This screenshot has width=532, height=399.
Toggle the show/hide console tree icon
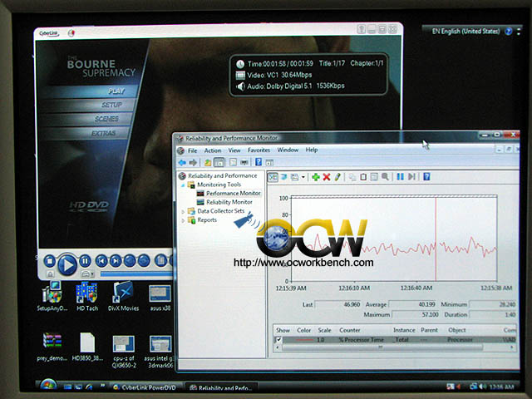tap(219, 162)
